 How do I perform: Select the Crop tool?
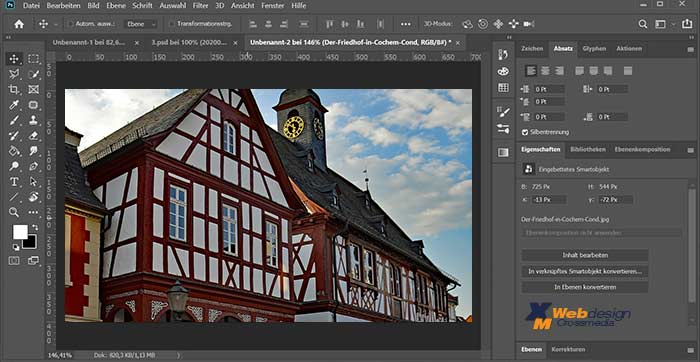[14, 89]
